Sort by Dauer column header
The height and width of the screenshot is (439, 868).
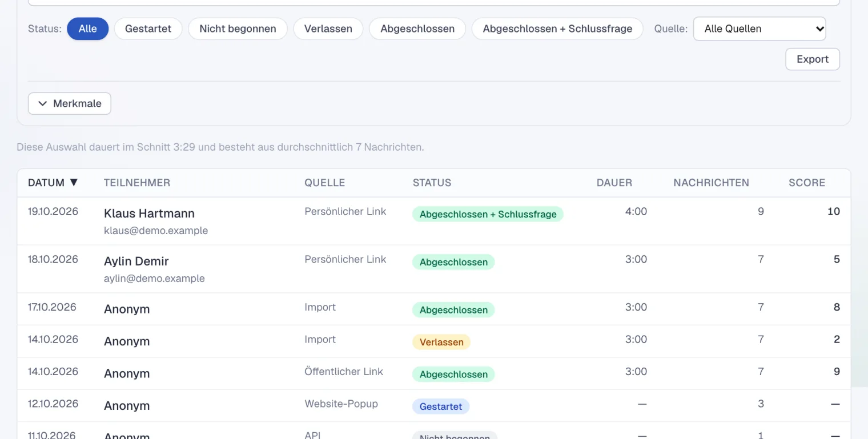coord(614,183)
